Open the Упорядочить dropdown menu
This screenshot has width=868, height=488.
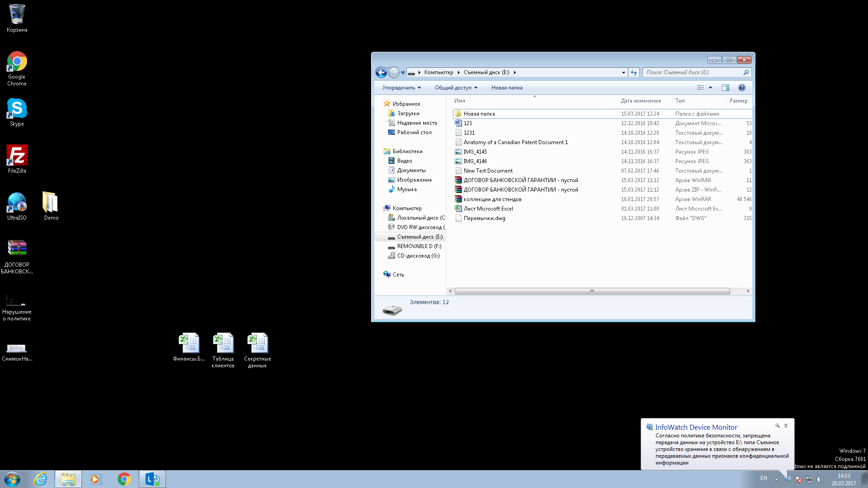[401, 88]
